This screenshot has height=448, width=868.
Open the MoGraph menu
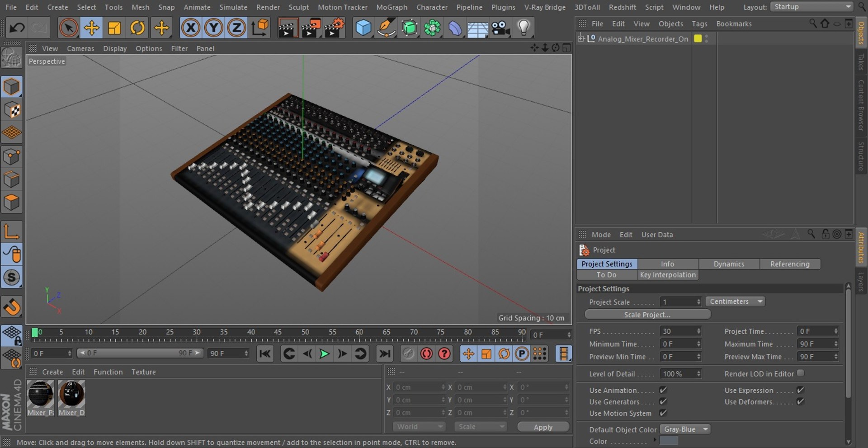click(392, 7)
